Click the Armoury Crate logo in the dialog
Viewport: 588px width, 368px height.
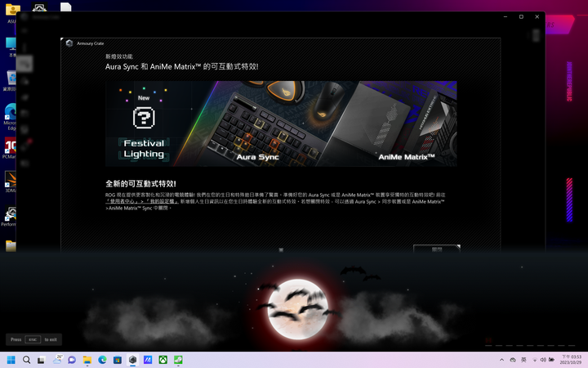[69, 43]
